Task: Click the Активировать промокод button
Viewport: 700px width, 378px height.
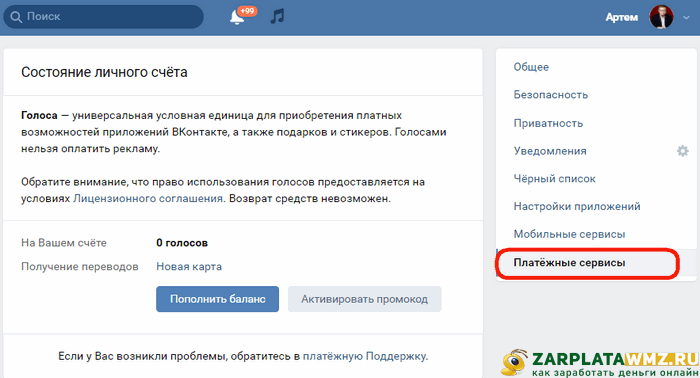Action: (x=364, y=299)
